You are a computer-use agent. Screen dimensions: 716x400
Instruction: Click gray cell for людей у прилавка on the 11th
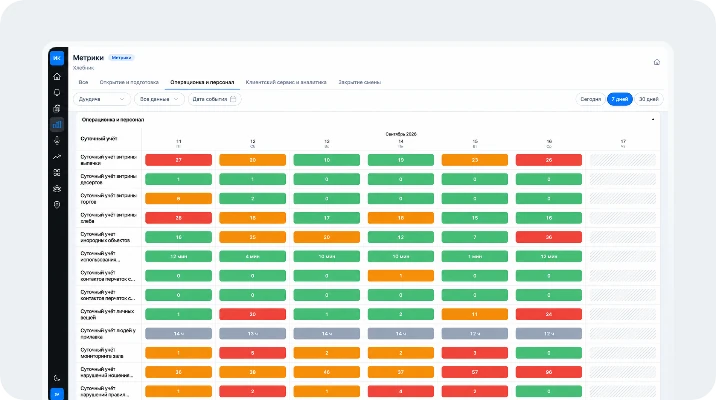tap(179, 333)
